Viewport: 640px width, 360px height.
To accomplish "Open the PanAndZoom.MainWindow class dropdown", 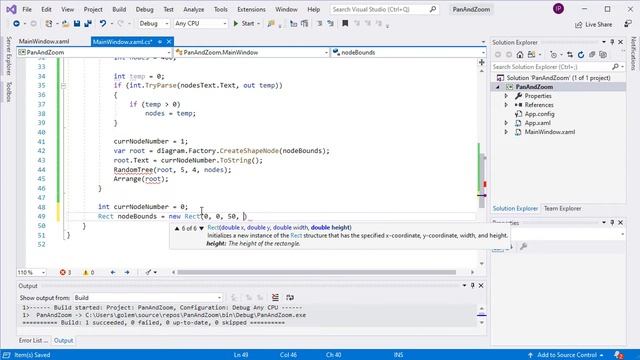I will [251, 52].
